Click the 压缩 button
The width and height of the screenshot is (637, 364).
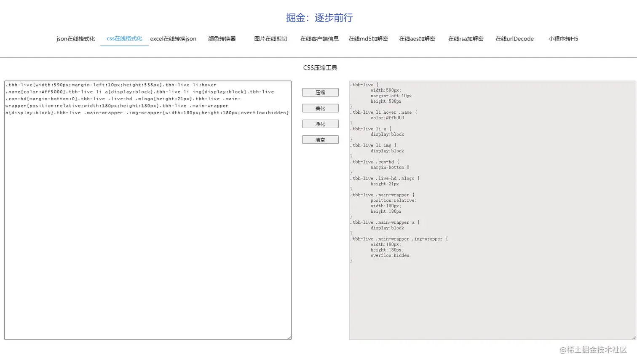click(320, 92)
